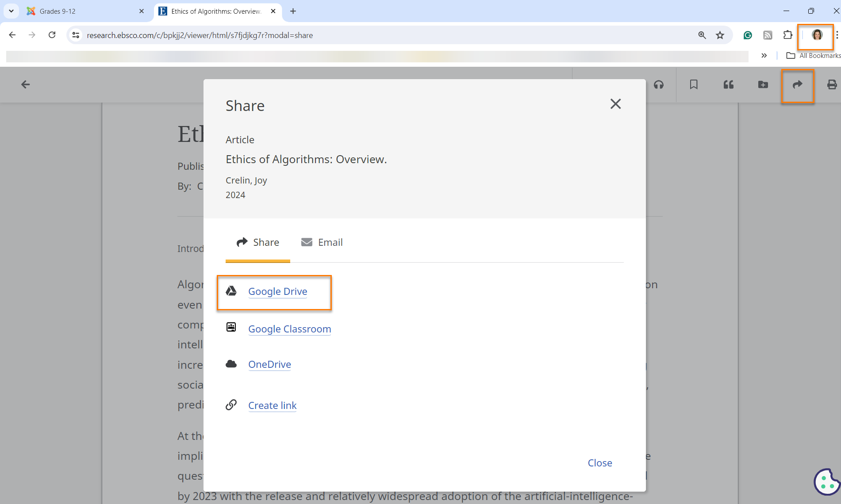The image size is (841, 504).
Task: Close the Ethics of Algorithms tab
Action: 273,11
